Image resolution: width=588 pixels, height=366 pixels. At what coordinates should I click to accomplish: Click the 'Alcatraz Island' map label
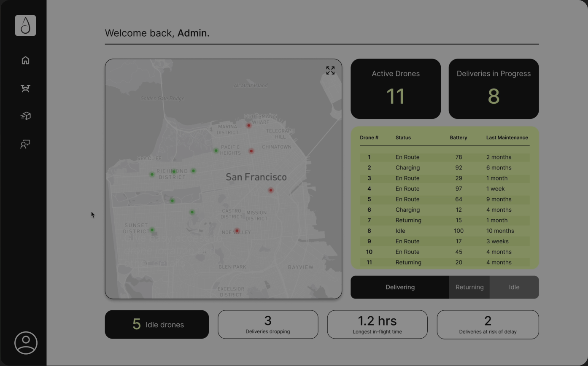click(x=251, y=85)
